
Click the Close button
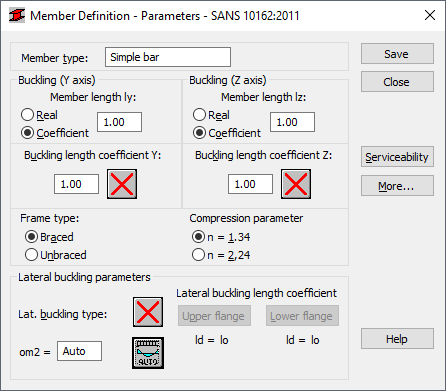click(x=397, y=82)
